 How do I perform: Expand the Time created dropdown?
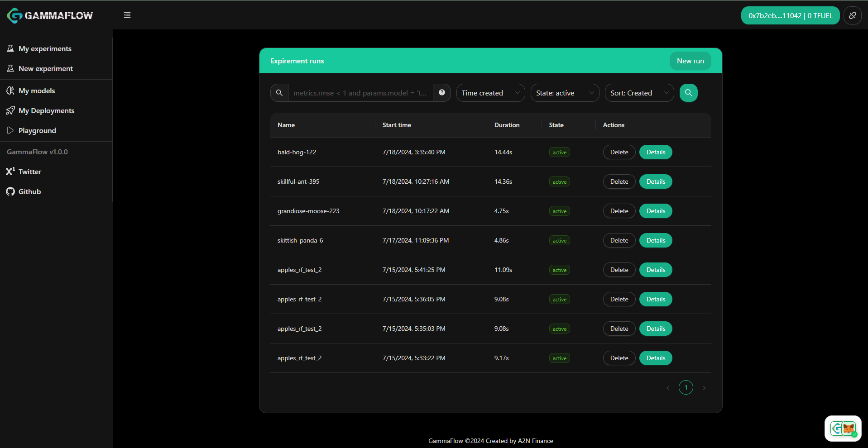(490, 93)
